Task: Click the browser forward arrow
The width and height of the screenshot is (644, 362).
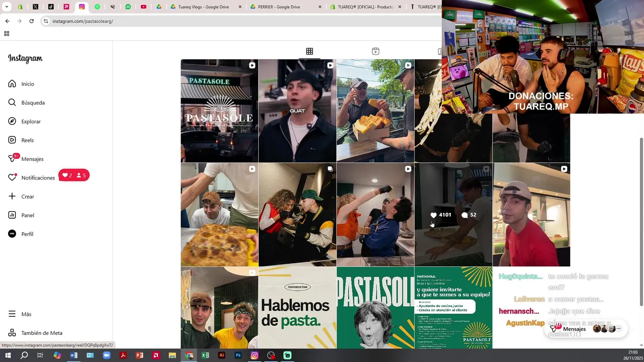Action: (x=19, y=21)
